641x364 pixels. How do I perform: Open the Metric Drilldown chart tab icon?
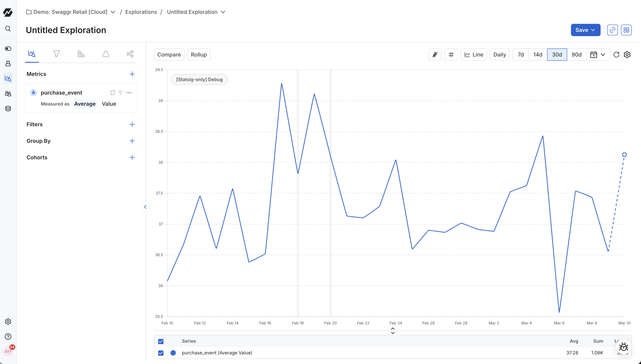pyautogui.click(x=32, y=53)
